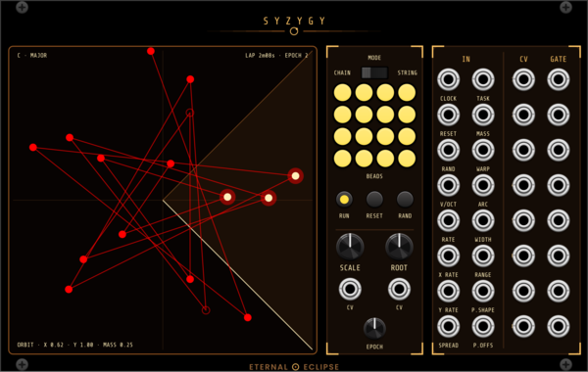Click the WIDTH input jack
Image resolution: width=588 pixels, height=372 pixels.
(483, 220)
